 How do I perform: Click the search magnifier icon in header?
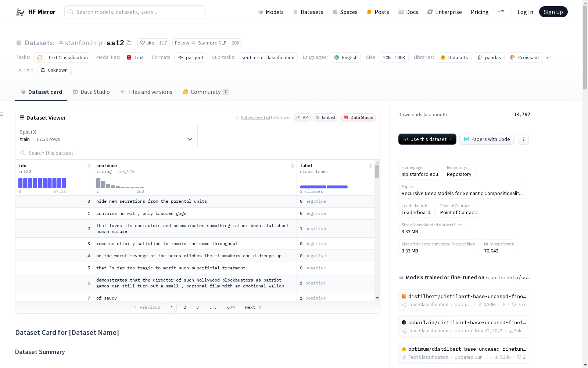(x=71, y=12)
